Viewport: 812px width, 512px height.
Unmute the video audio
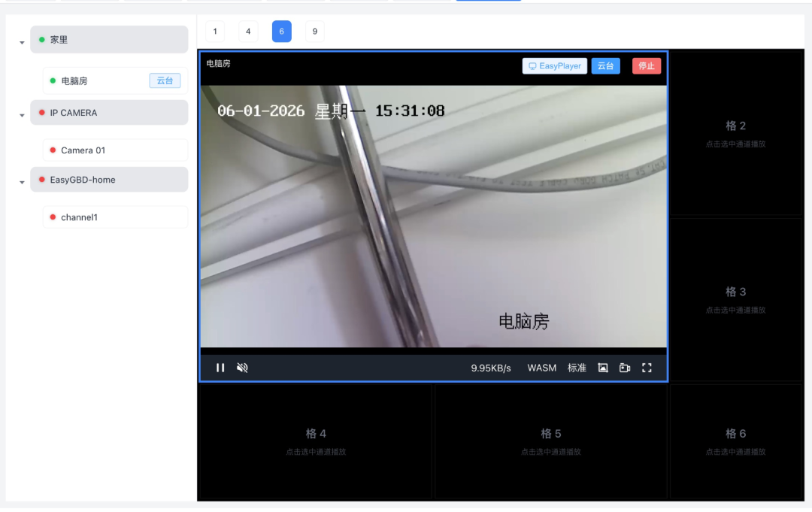[242, 368]
